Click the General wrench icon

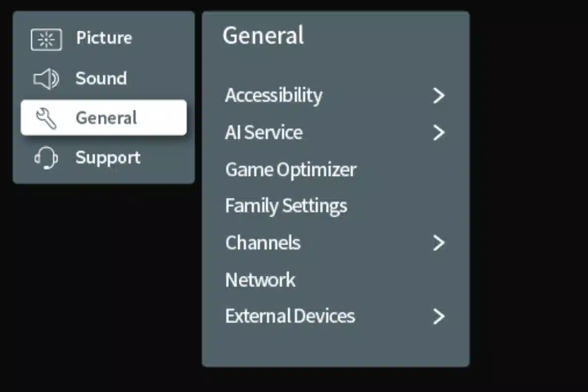pos(46,119)
